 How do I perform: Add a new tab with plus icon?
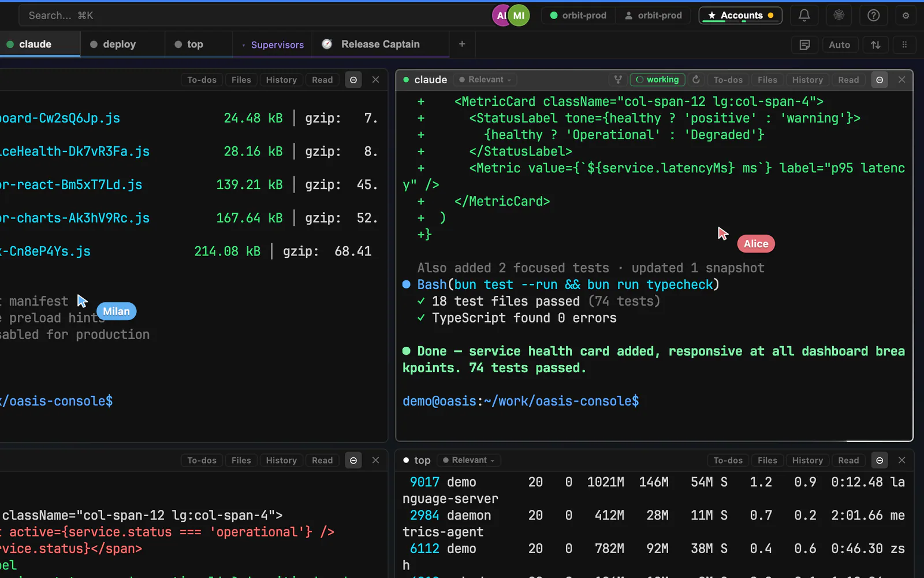point(462,44)
